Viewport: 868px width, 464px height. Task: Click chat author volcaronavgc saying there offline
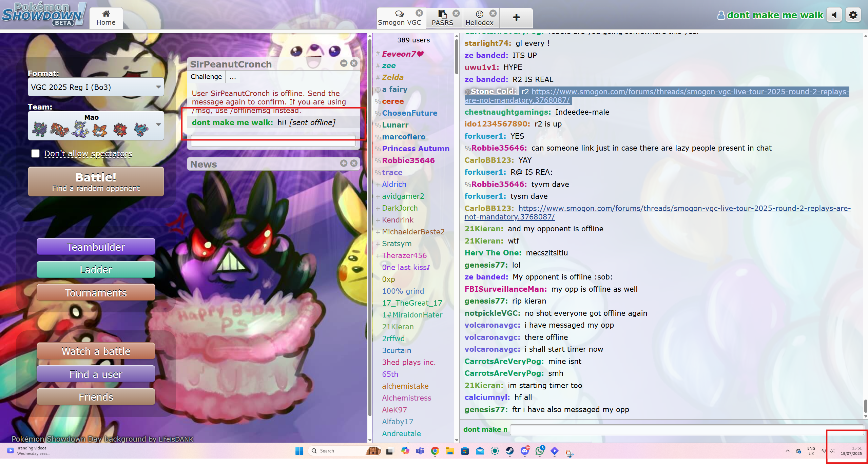(x=492, y=337)
